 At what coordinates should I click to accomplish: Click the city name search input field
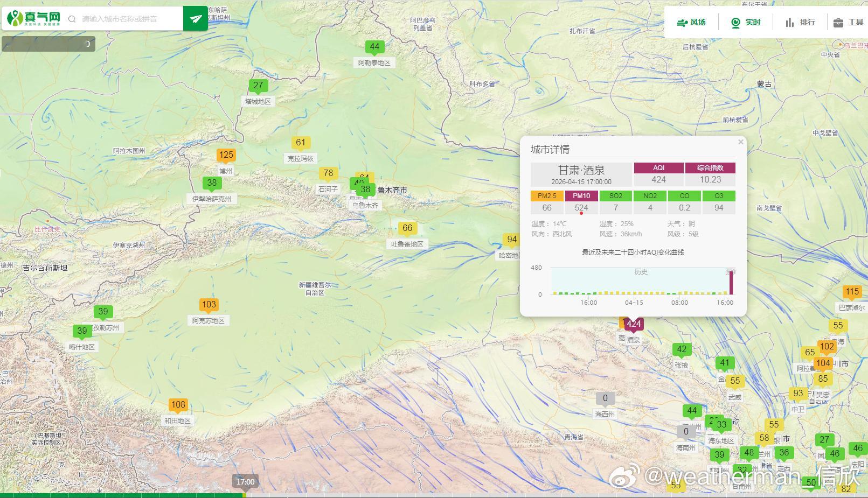point(130,19)
